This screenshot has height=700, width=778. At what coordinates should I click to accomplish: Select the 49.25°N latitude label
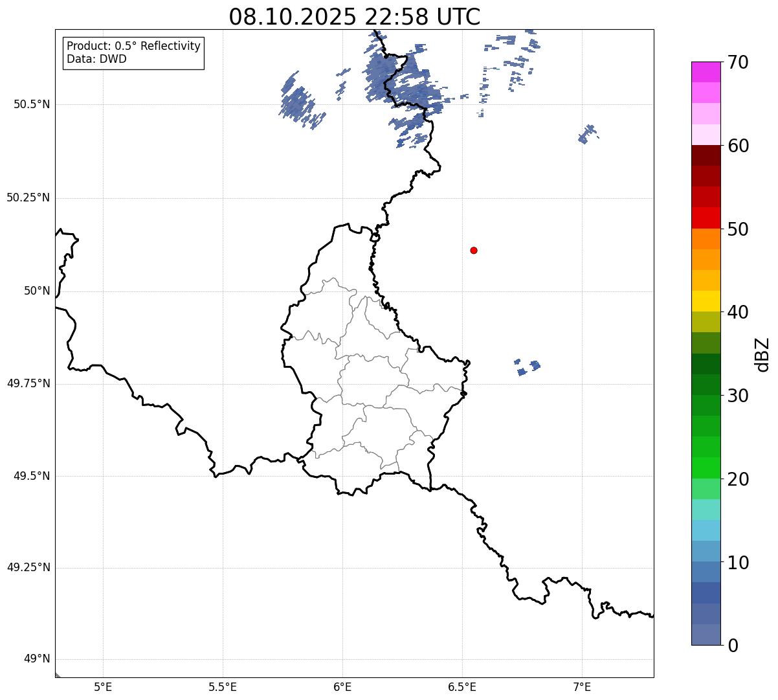click(28, 567)
